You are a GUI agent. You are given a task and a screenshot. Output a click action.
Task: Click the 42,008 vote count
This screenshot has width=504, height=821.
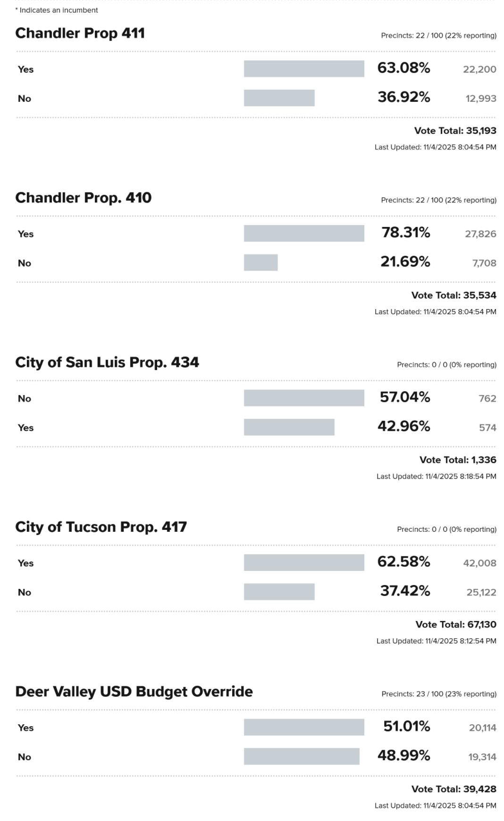479,563
